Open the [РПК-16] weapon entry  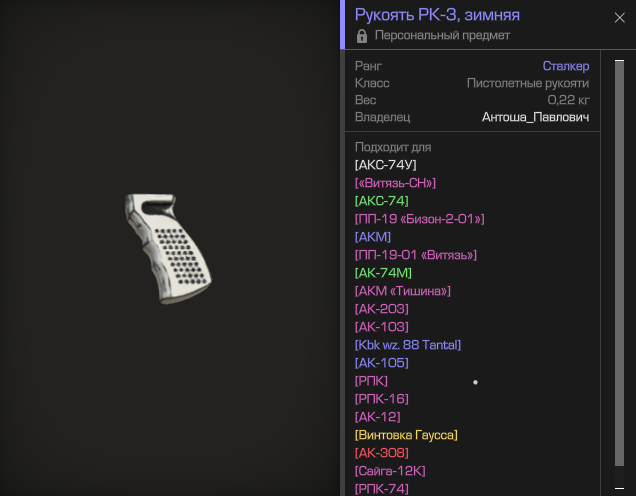click(x=381, y=399)
